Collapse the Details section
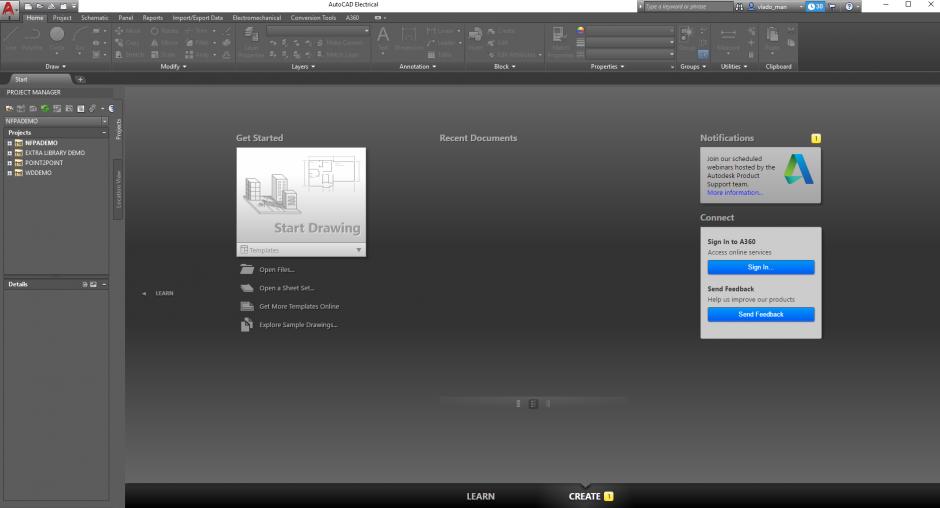Viewport: 940px width, 508px height. 104,284
